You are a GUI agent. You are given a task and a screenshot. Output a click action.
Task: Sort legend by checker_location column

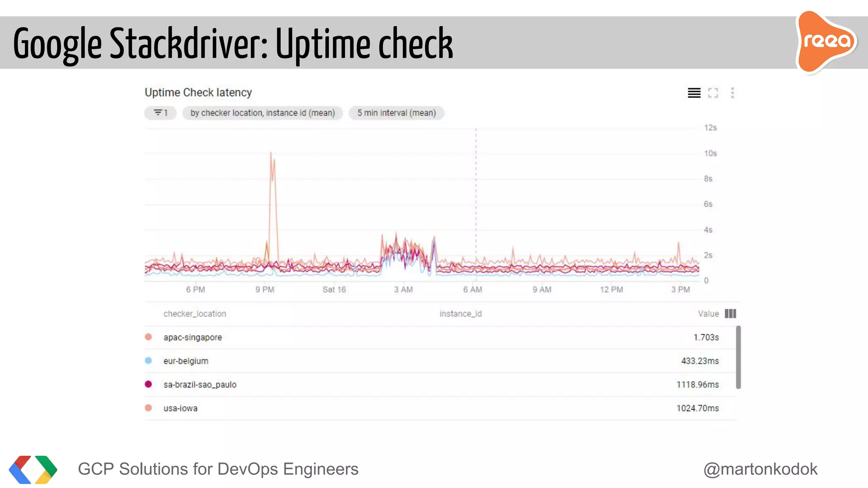coord(195,313)
